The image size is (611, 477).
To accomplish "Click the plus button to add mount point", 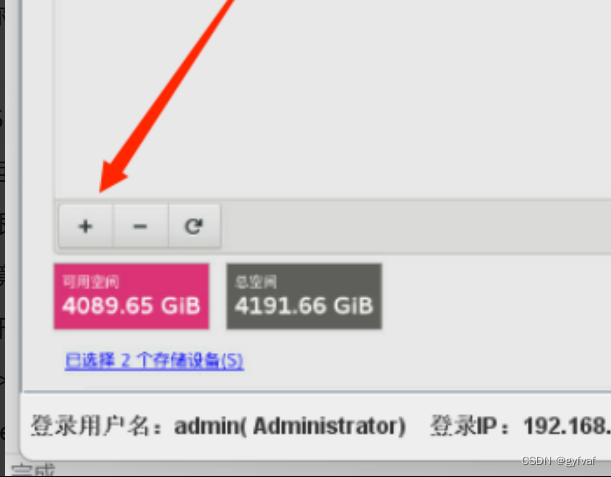I will (86, 226).
